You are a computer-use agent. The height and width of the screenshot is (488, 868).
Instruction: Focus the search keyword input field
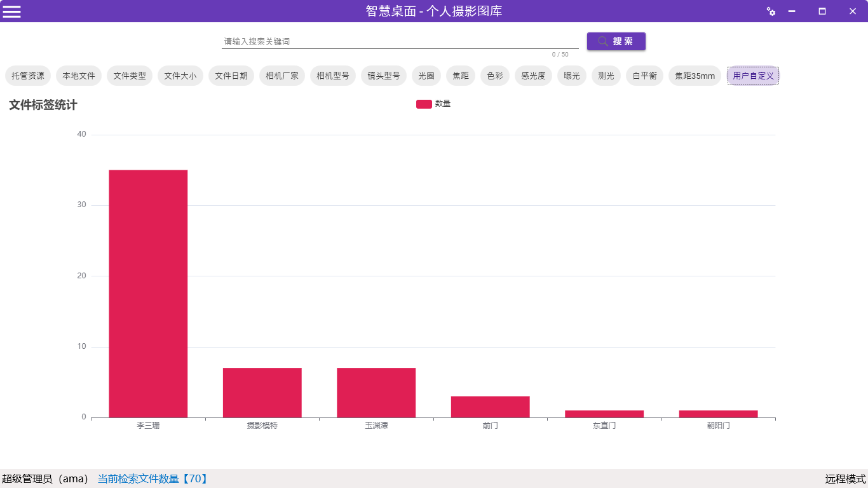click(x=399, y=41)
